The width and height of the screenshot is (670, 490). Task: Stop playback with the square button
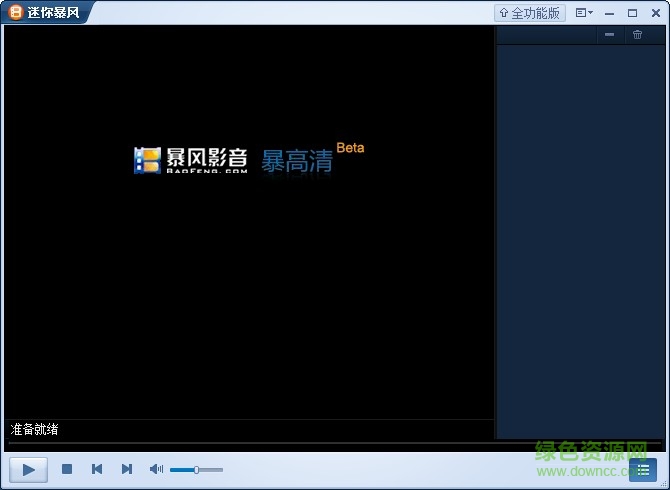click(67, 469)
